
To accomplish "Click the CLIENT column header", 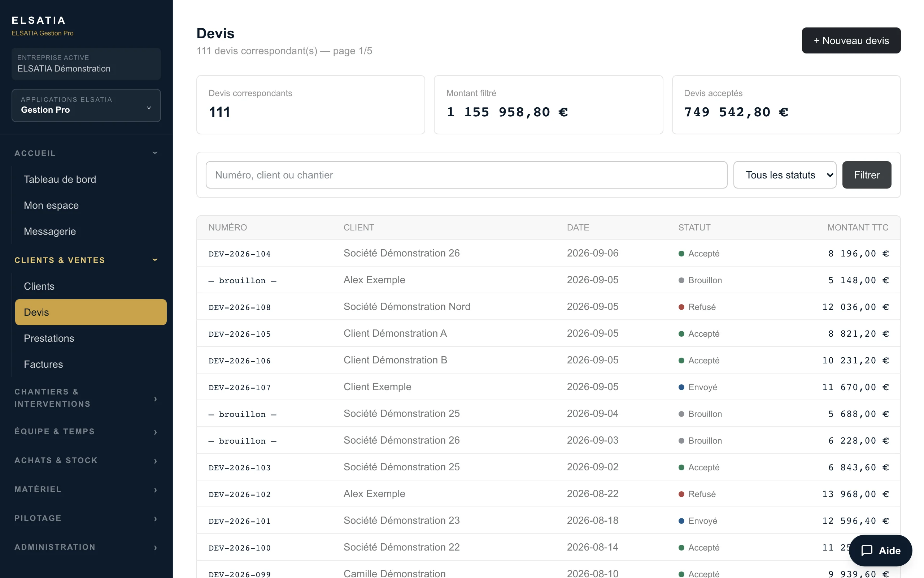I will (359, 228).
